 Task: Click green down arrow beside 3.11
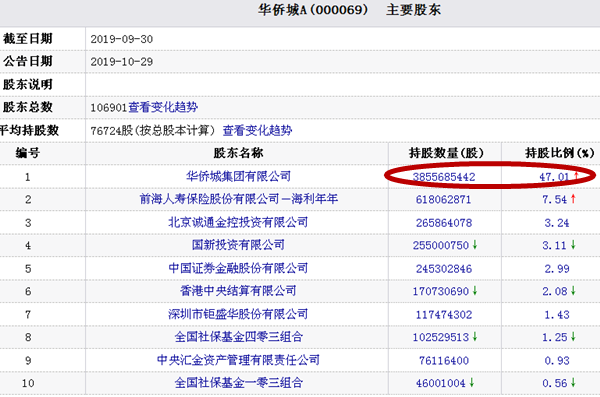click(573, 245)
